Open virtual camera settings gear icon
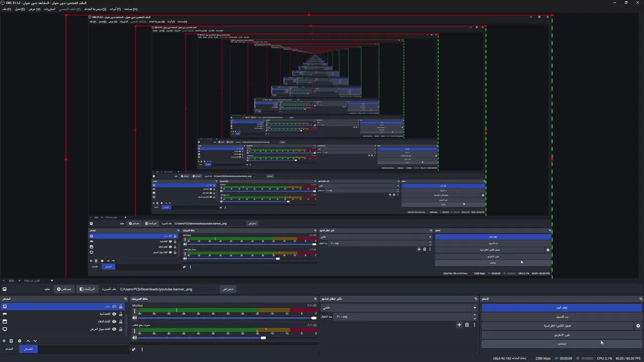 tap(638, 326)
